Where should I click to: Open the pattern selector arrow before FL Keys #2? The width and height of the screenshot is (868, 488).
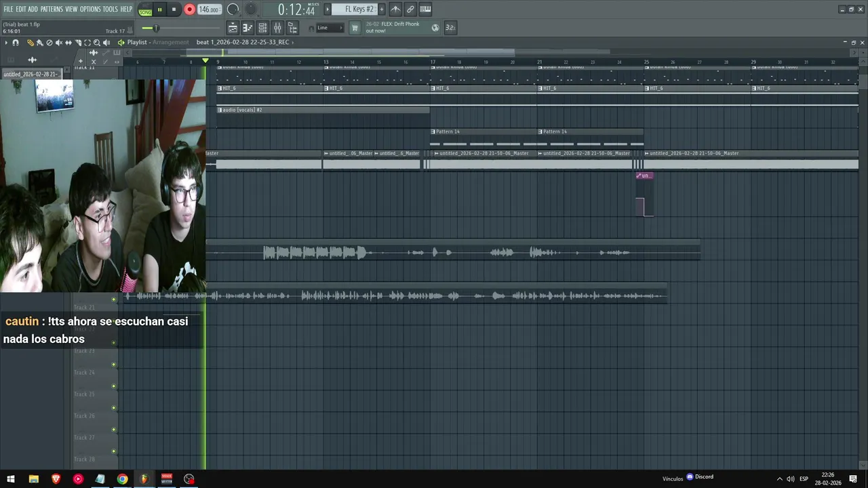point(328,9)
